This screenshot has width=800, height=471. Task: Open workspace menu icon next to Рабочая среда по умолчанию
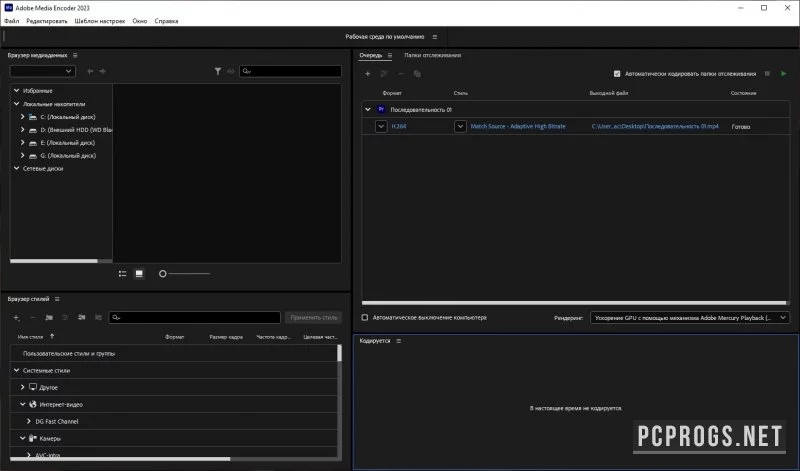point(435,37)
